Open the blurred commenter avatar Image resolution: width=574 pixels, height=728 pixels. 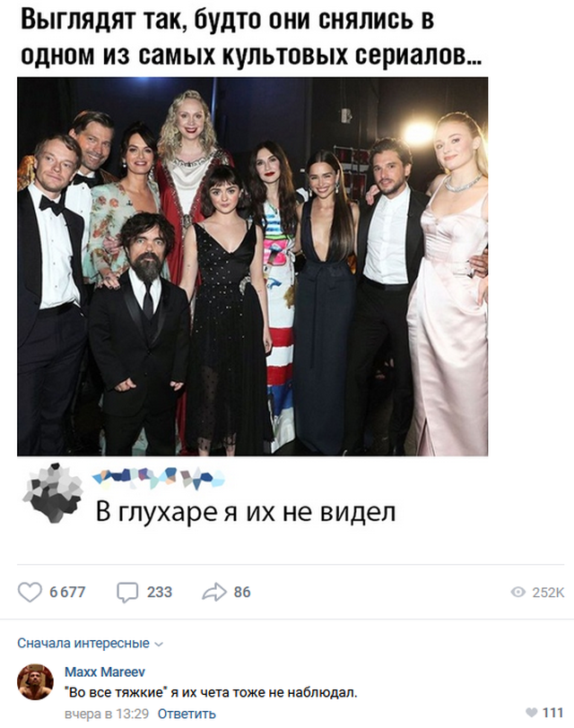tap(52, 492)
